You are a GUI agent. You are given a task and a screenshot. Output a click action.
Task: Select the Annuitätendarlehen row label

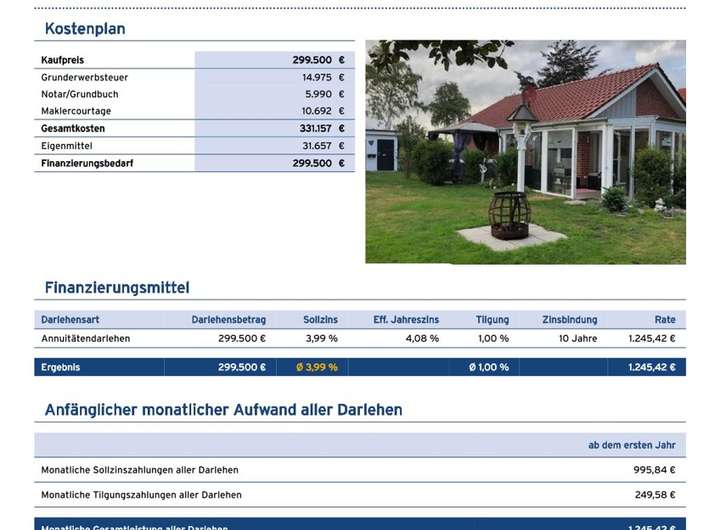pos(86,338)
